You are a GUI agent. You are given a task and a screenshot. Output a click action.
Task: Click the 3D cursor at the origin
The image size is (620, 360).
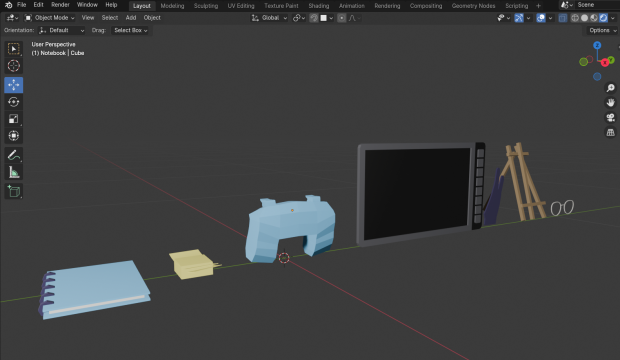284,258
